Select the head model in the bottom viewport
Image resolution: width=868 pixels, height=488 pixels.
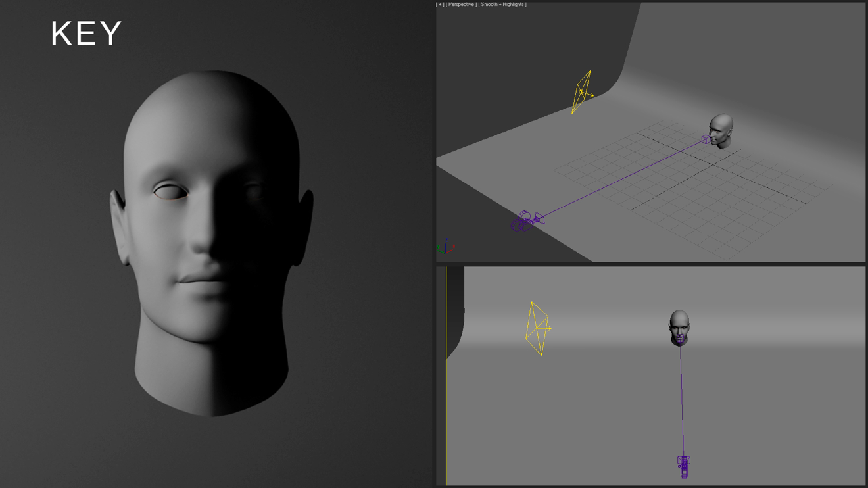679,328
